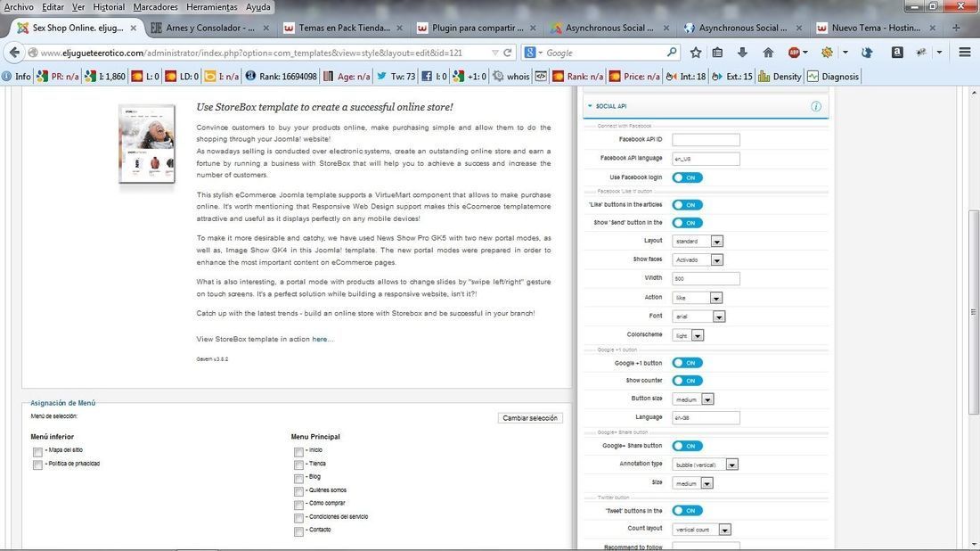The width and height of the screenshot is (980, 551).
Task: Open the Diagnosis tool in SEO bar
Action: 832,77
